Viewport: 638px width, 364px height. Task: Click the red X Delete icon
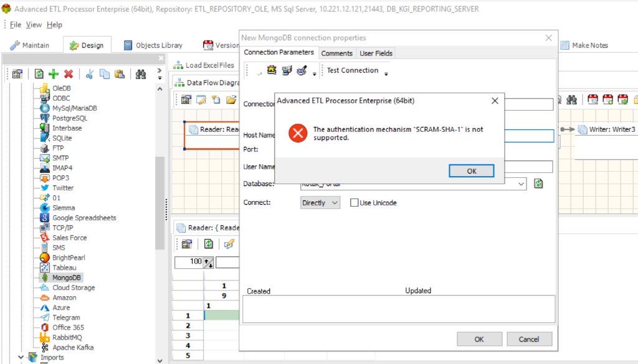click(x=69, y=74)
